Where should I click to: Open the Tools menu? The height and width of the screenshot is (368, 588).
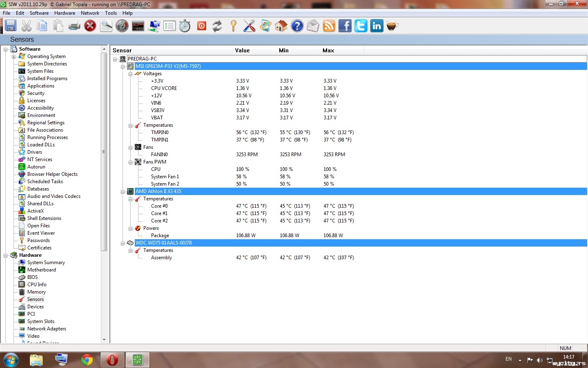click(111, 13)
